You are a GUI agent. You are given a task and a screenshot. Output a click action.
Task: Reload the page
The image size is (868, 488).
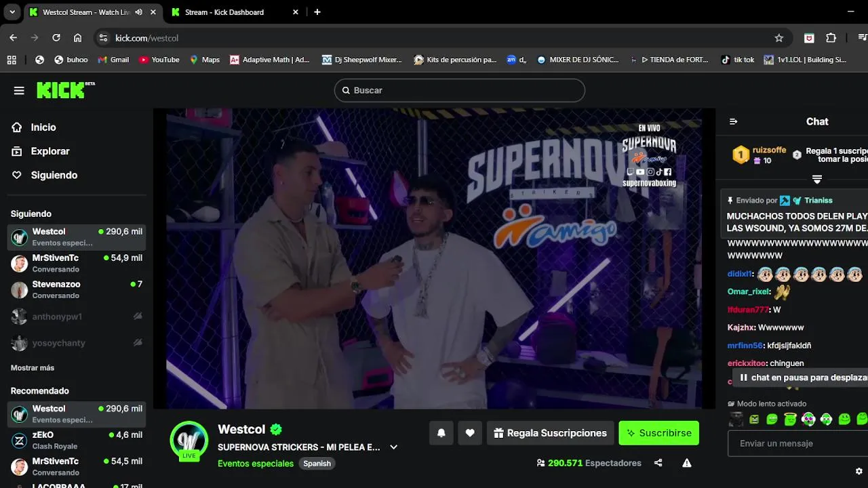click(x=56, y=38)
